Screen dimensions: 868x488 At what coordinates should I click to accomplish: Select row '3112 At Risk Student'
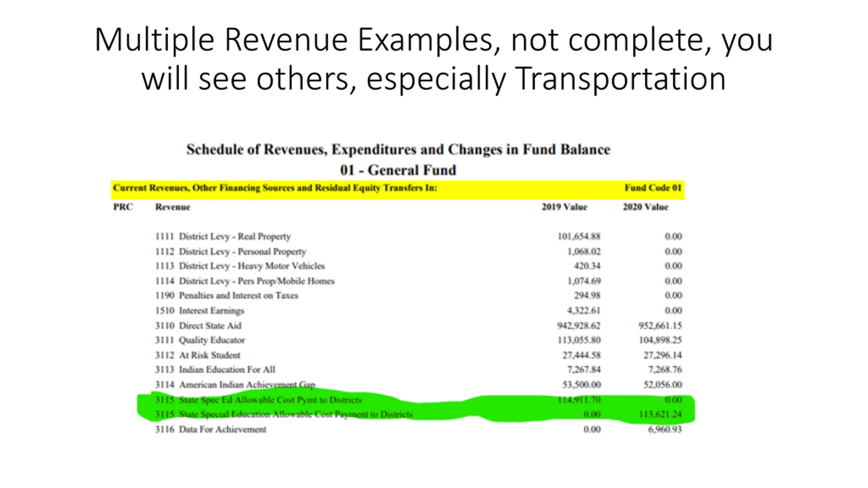pos(418,355)
